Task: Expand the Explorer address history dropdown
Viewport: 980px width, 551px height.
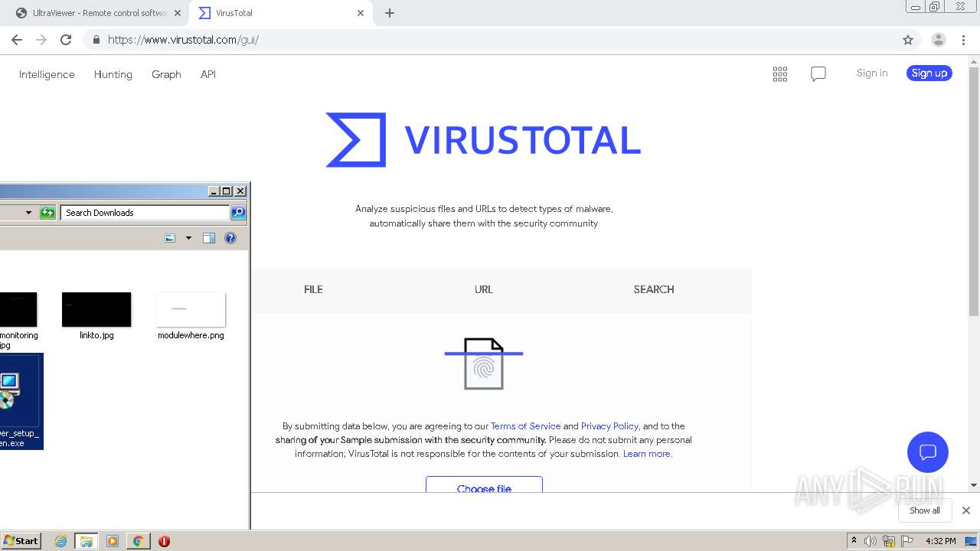Action: point(29,213)
